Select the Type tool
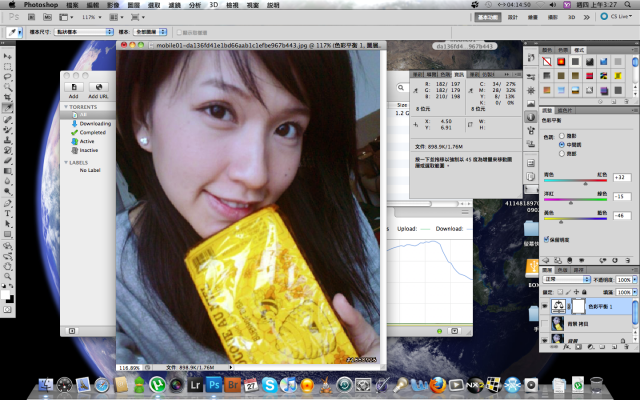The image size is (640, 400). [8, 213]
